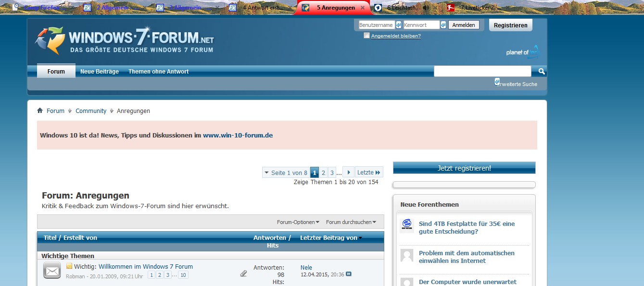Click Antworten / Hits column header

pyautogui.click(x=272, y=241)
